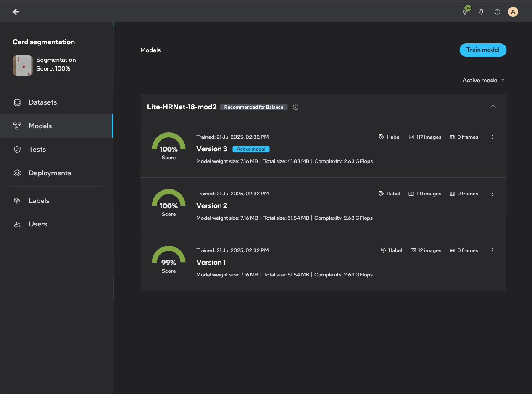Toggle the Active model sort order
The width and height of the screenshot is (532, 394).
483,80
